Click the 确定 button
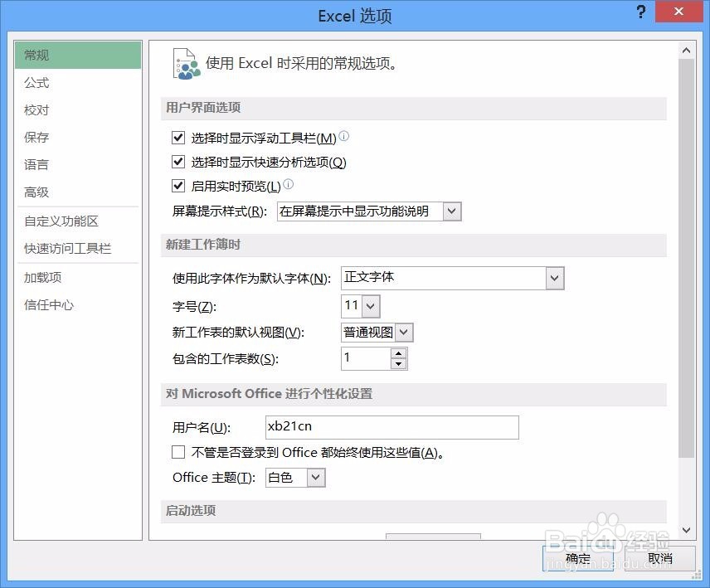 click(x=578, y=559)
